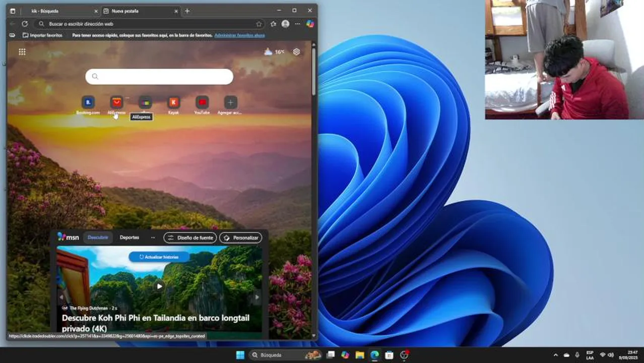Launch Copilot from the Edge toolbar
The width and height of the screenshot is (644, 363).
pos(310,24)
